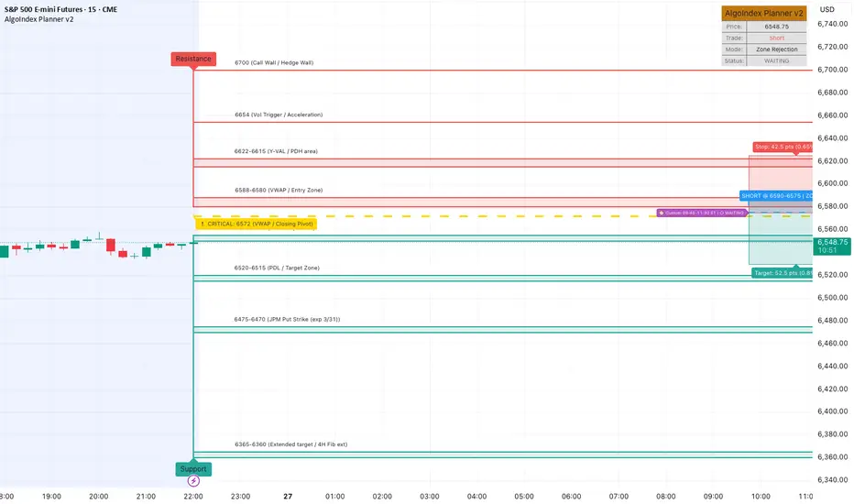The width and height of the screenshot is (854, 504).
Task: Click the 6475-6470 JPM Put Strike label
Action: point(287,319)
